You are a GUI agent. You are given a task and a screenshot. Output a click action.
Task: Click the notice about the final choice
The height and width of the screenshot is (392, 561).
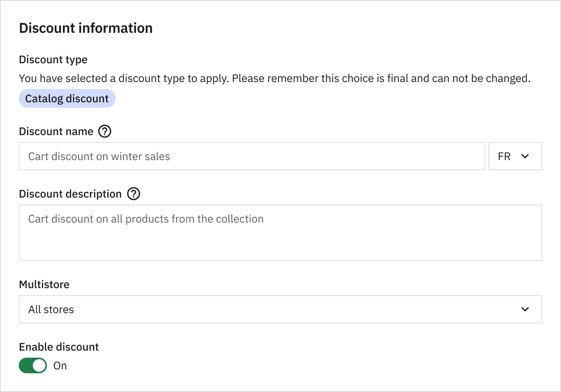point(274,78)
